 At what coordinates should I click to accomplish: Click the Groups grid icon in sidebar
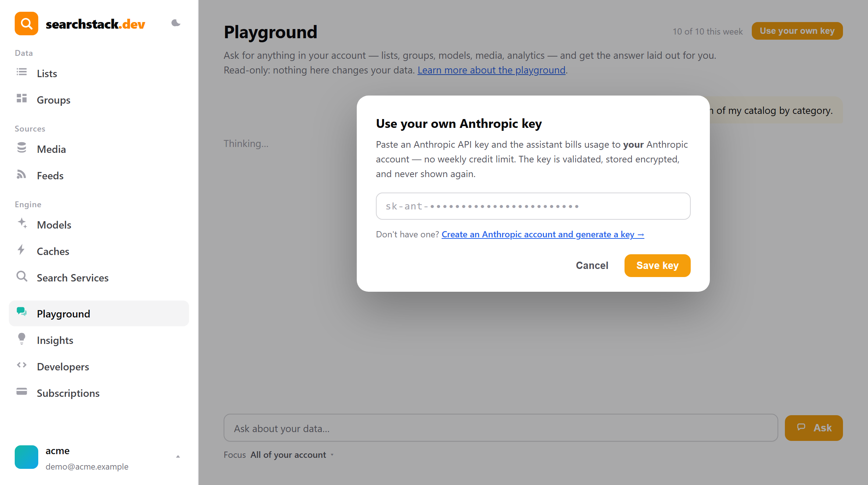[x=22, y=98]
